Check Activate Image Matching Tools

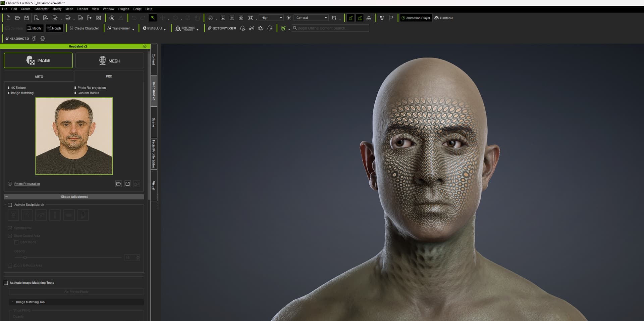click(6, 283)
